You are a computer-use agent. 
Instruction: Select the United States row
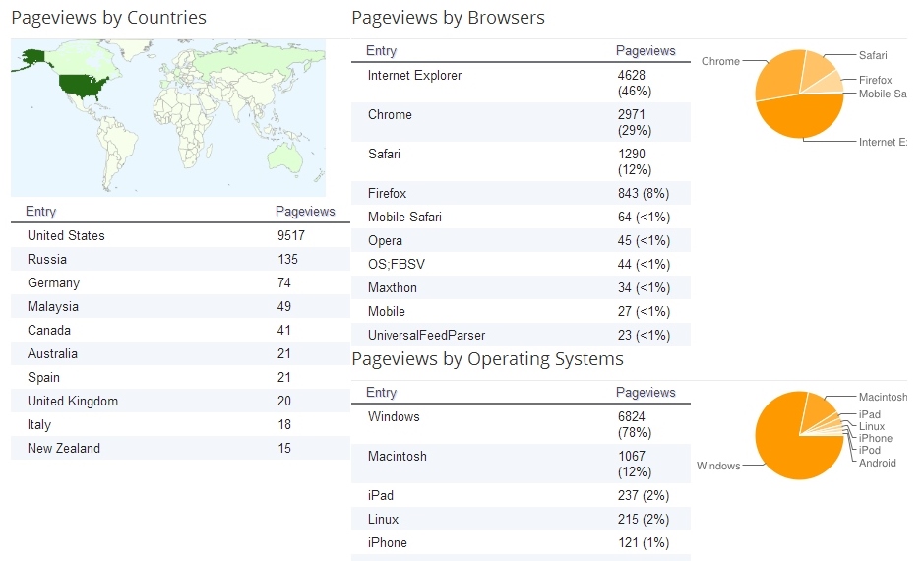click(180, 235)
